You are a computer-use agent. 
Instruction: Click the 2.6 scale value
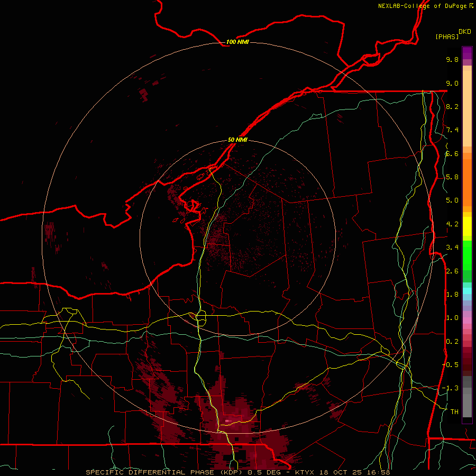pyautogui.click(x=452, y=271)
